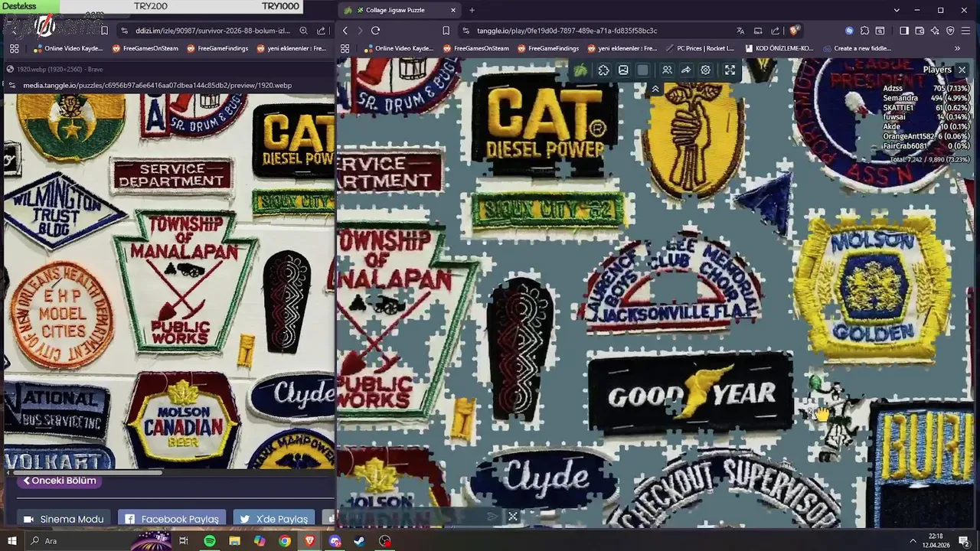Reload the Tanggle page
The image size is (980, 551).
pyautogui.click(x=375, y=31)
